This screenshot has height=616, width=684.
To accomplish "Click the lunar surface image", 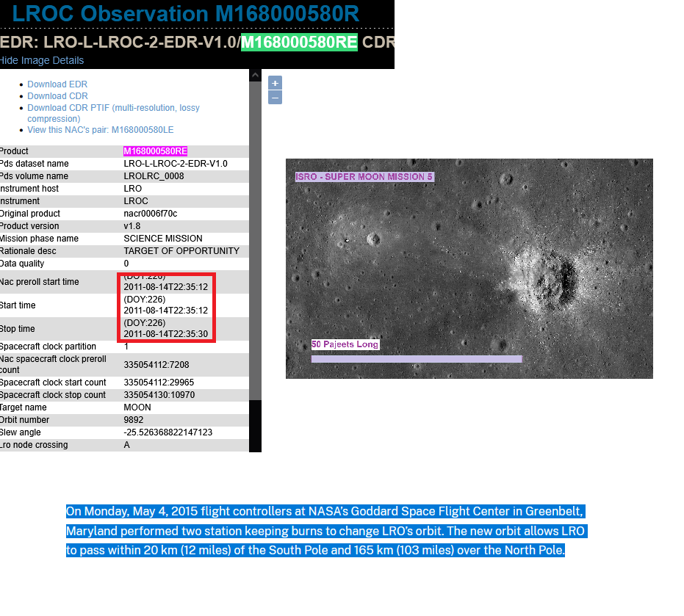I will click(x=469, y=269).
